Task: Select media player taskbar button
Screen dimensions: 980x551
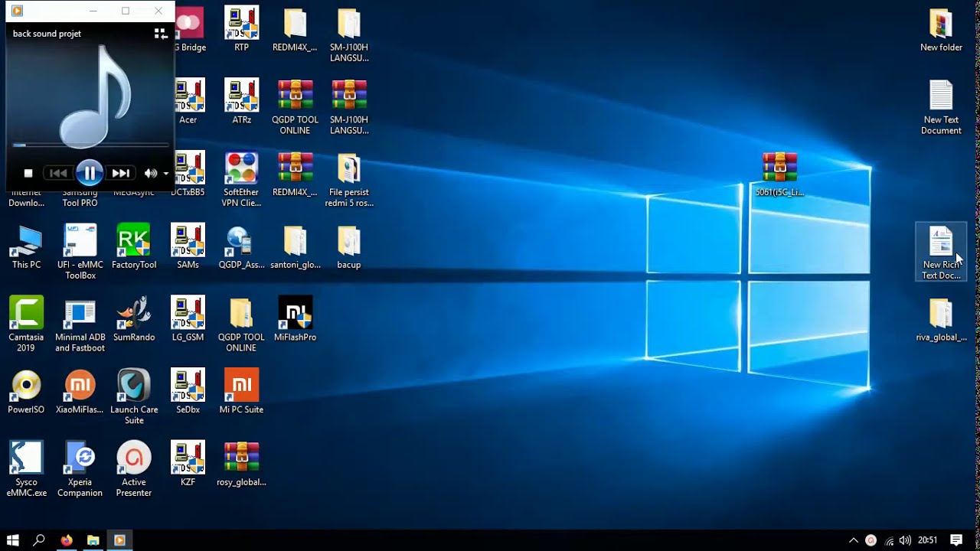Action: (119, 540)
